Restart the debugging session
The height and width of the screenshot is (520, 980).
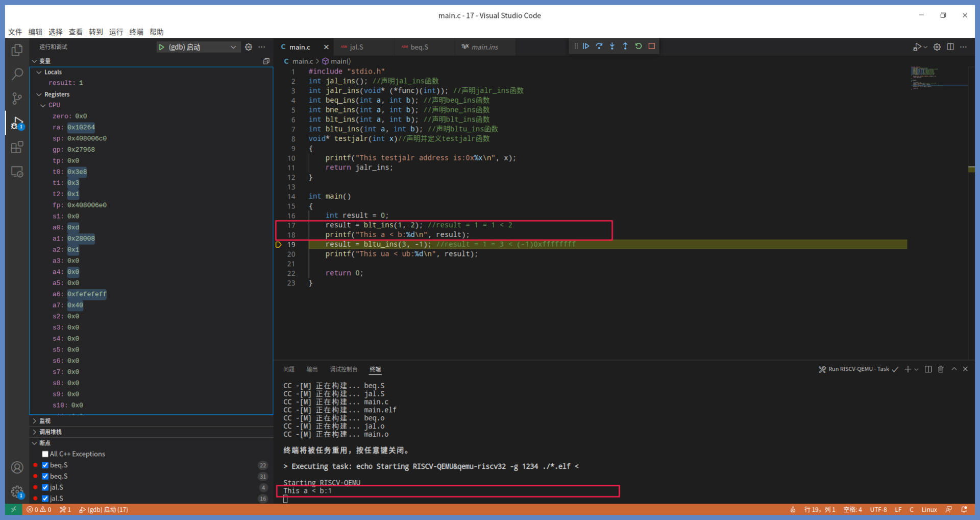[639, 46]
